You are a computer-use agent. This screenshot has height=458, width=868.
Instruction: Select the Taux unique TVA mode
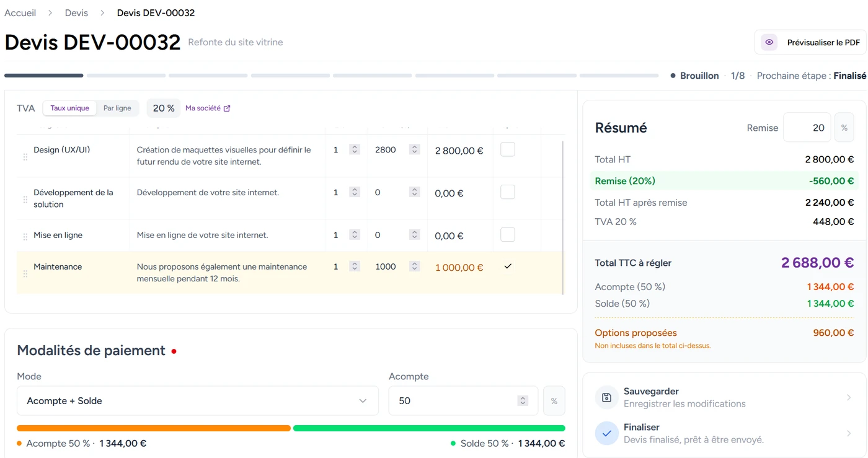pos(70,108)
